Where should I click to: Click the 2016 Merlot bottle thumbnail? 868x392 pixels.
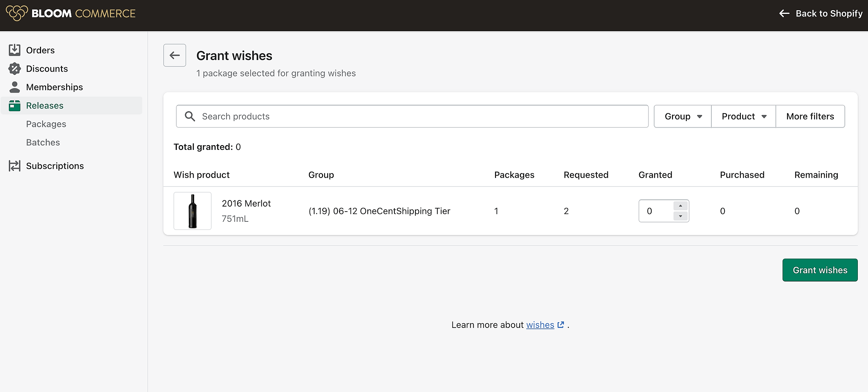[x=193, y=211]
